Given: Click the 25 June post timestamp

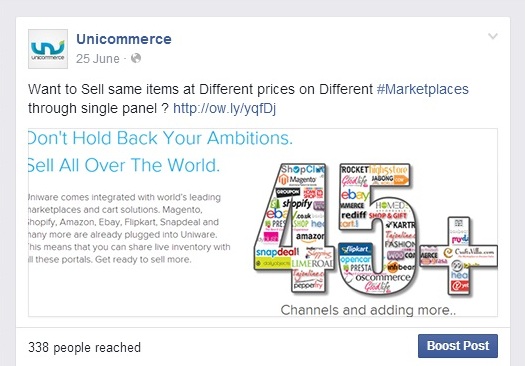Looking at the screenshot, I should pyautogui.click(x=97, y=59).
